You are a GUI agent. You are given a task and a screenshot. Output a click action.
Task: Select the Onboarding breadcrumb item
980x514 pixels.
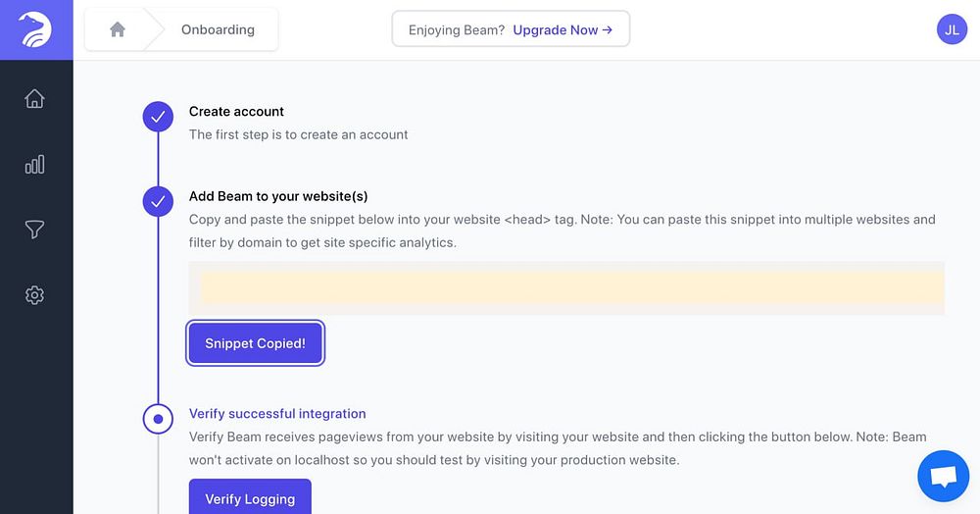[x=218, y=29]
